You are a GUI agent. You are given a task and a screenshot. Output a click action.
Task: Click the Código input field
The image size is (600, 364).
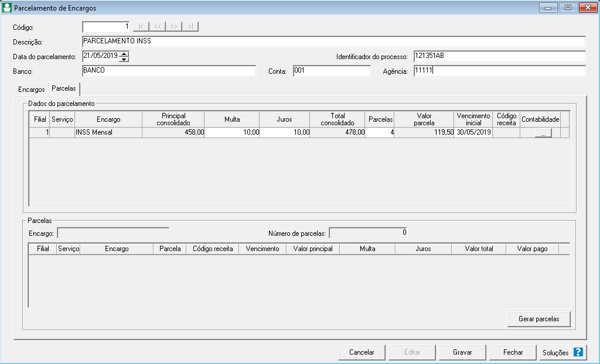pos(106,27)
